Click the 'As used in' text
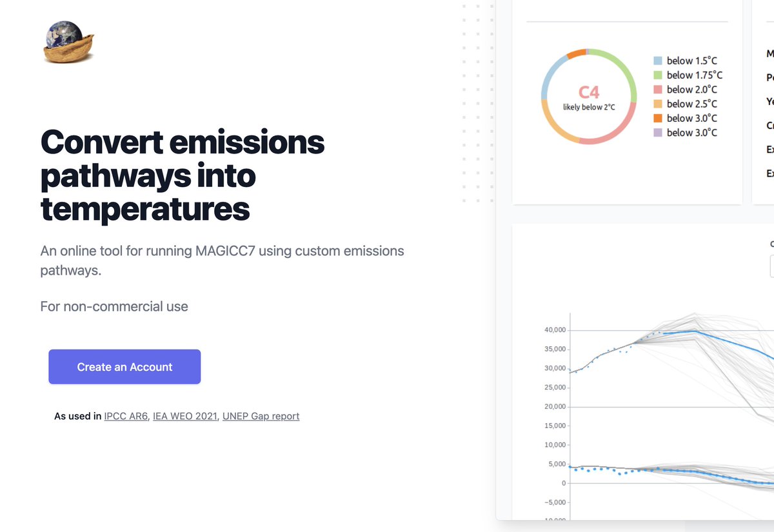 pyautogui.click(x=77, y=417)
